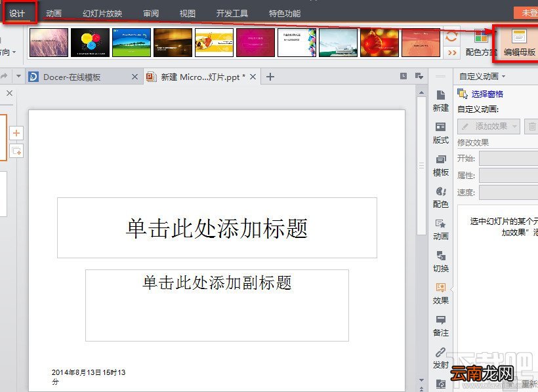Open the 添加效果 dropdown button
The image size is (538, 392).
489,127
